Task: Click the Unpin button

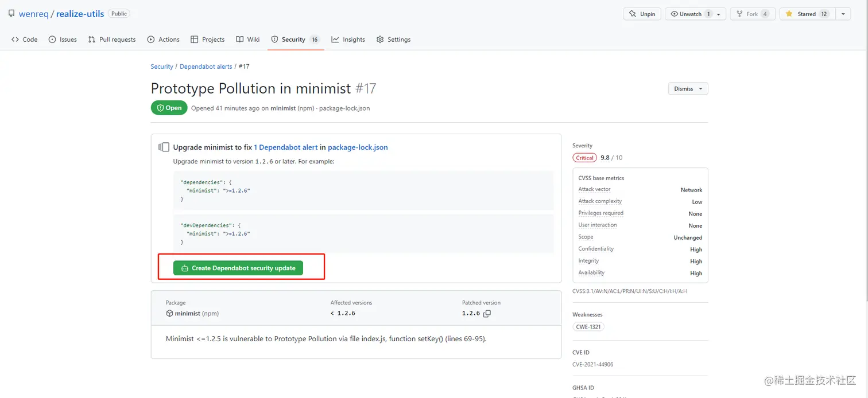Action: click(642, 14)
